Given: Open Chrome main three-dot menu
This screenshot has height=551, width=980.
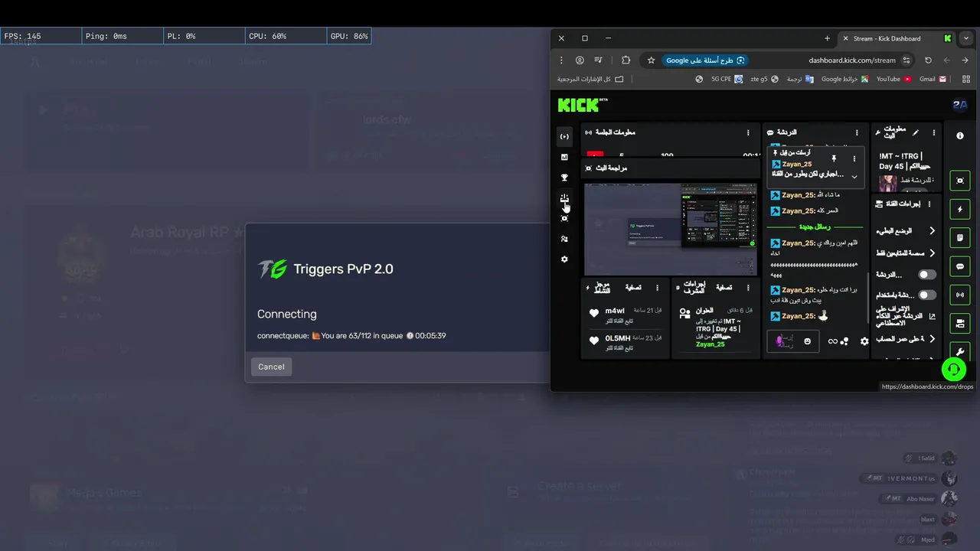Looking at the screenshot, I should [560, 60].
